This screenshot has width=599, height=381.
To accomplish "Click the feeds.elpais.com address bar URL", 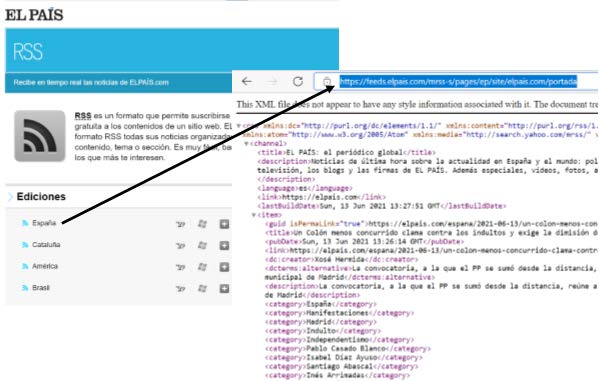I will 458,81.
